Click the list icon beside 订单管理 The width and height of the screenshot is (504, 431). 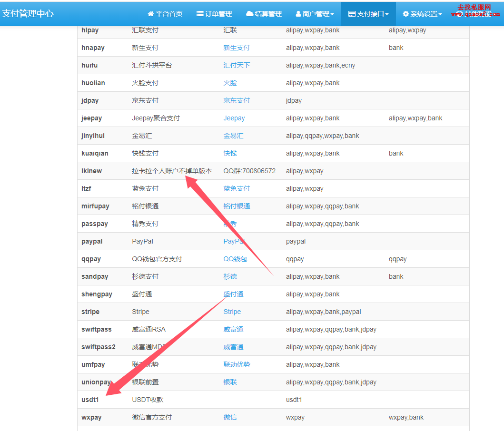pyautogui.click(x=200, y=14)
